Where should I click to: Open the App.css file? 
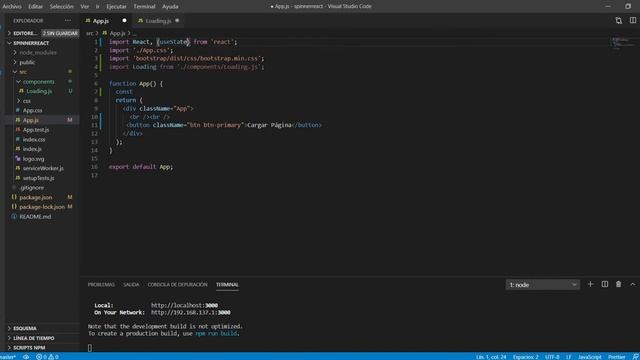(33, 110)
